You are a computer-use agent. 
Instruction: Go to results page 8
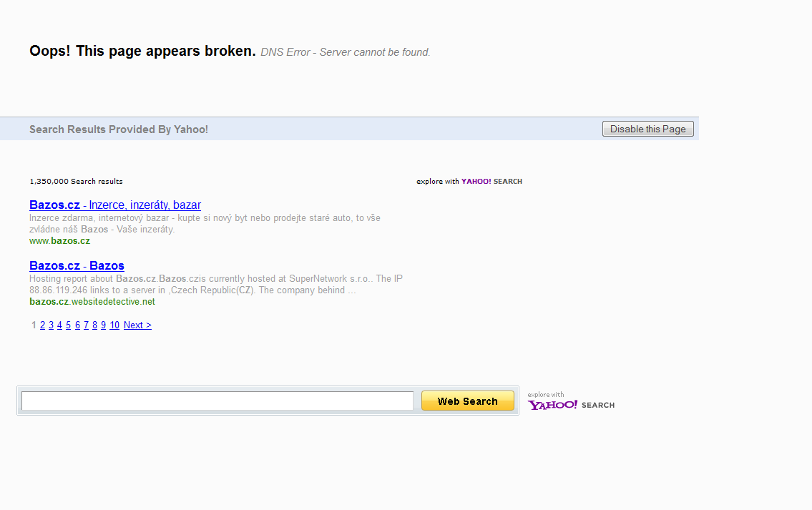pyautogui.click(x=94, y=325)
